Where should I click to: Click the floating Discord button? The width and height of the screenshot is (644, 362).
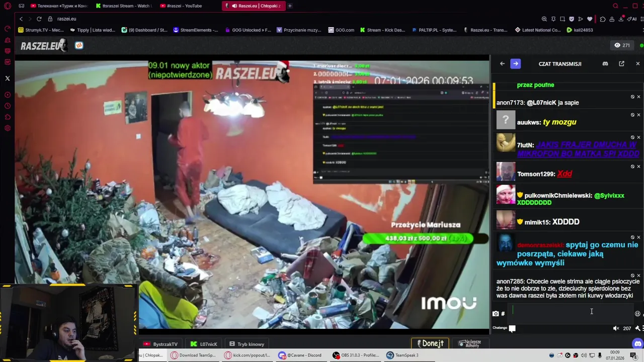(x=637, y=344)
